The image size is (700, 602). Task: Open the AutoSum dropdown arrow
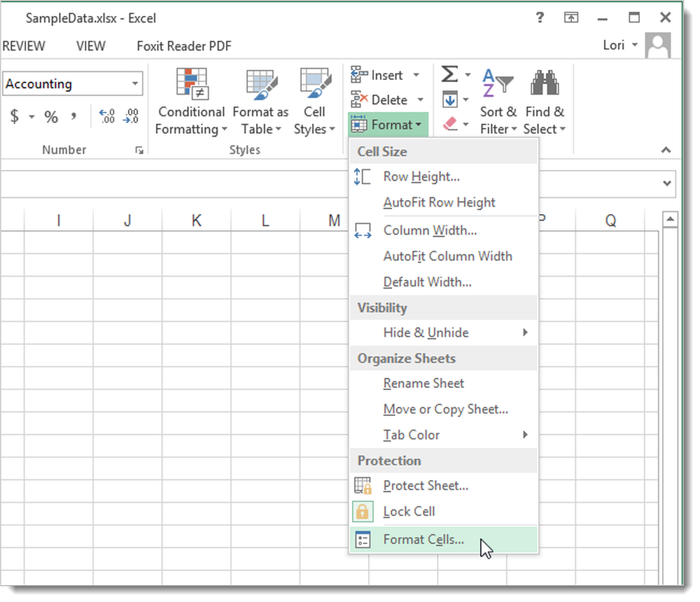click(468, 75)
